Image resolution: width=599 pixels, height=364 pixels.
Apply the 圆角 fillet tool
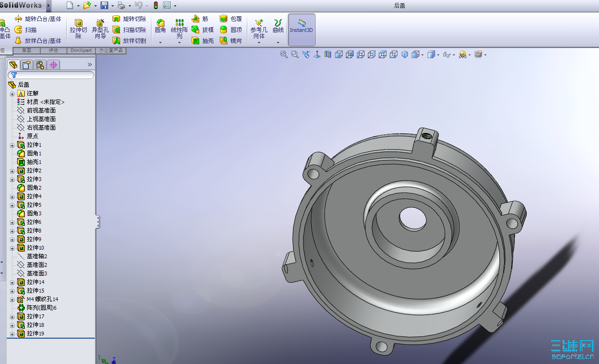tap(161, 26)
